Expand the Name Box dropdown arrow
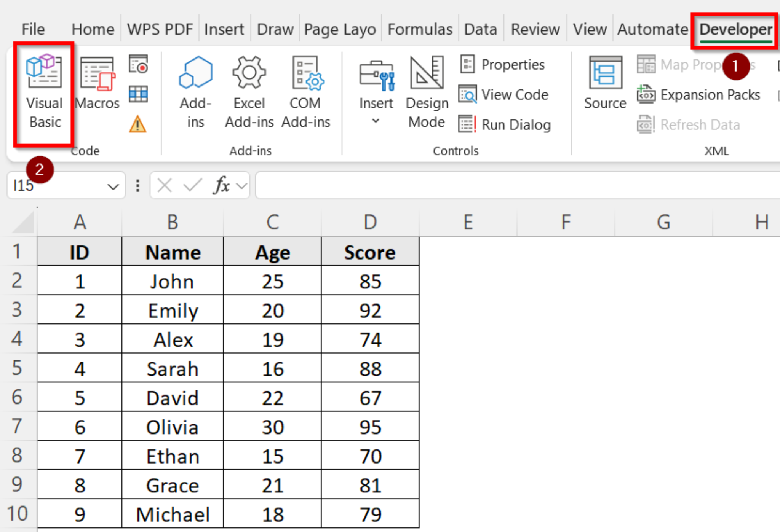This screenshot has width=780, height=532. pyautogui.click(x=113, y=186)
